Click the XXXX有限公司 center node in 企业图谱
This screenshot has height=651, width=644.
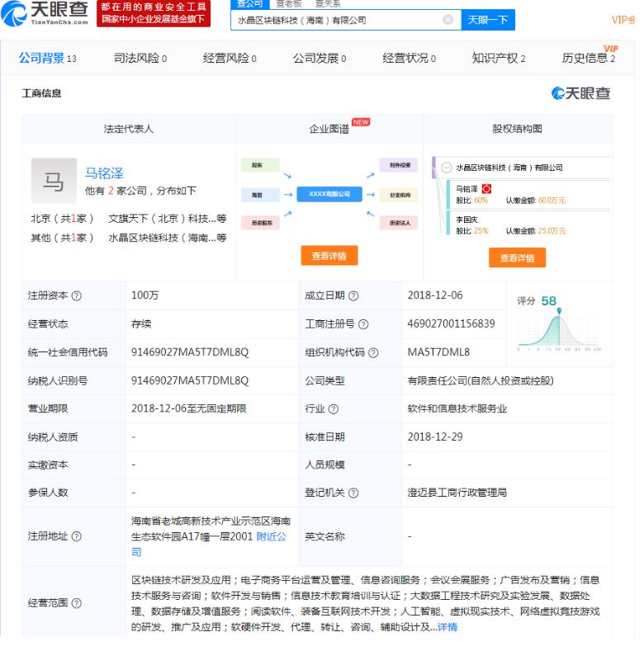pyautogui.click(x=329, y=194)
